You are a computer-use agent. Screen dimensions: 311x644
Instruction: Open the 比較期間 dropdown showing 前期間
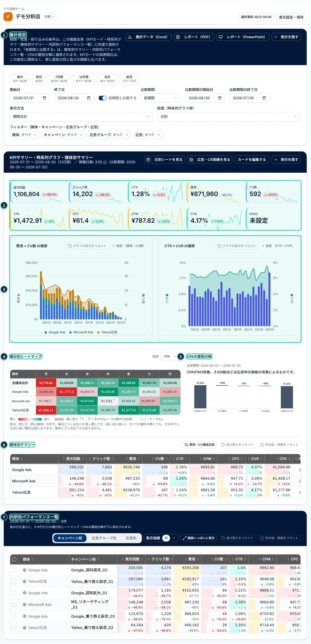161,98
